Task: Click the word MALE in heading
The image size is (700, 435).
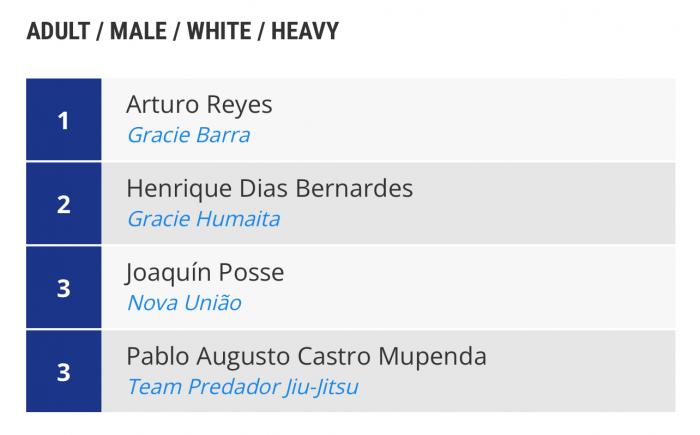Action: click(138, 31)
